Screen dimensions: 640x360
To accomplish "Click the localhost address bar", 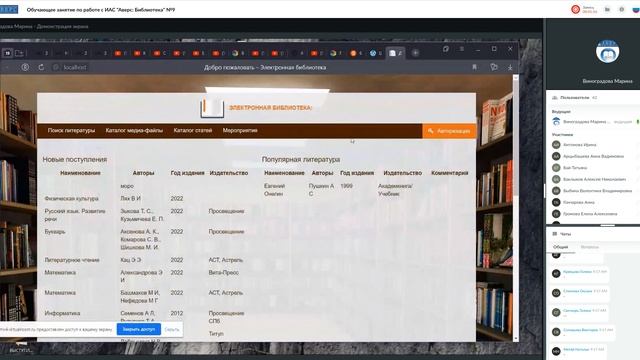I will tap(75, 67).
